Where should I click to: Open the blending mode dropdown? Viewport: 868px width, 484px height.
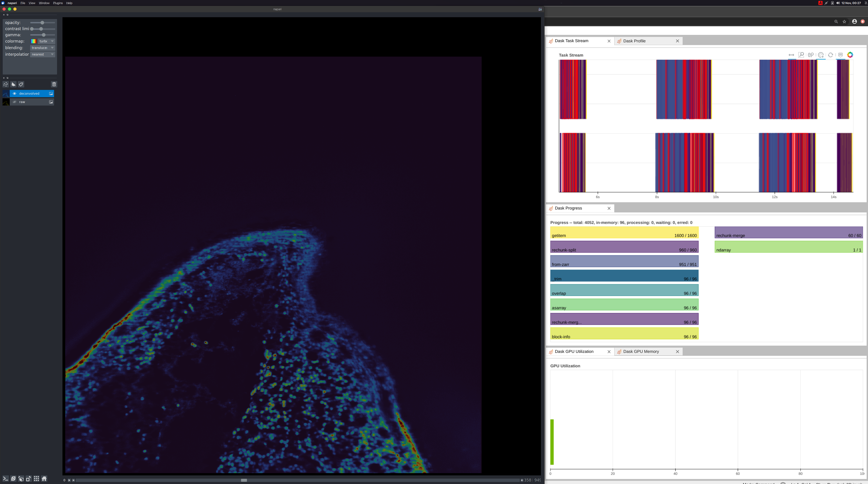coord(43,48)
